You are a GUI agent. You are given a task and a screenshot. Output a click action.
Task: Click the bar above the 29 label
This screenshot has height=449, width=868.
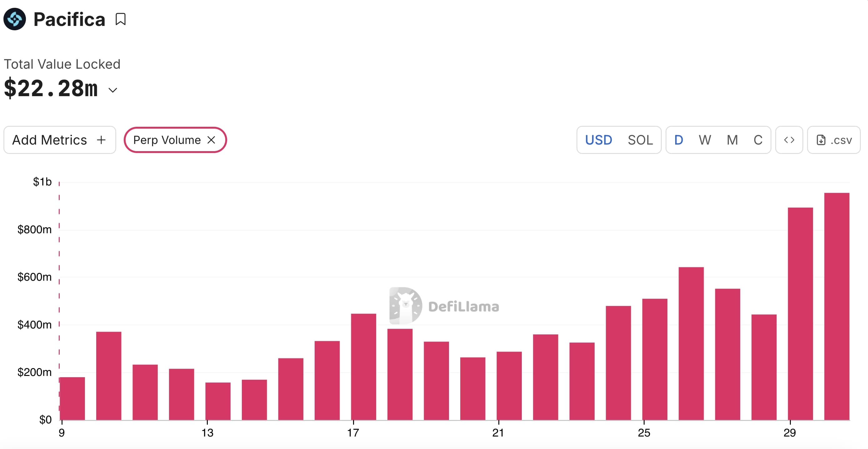800,313
